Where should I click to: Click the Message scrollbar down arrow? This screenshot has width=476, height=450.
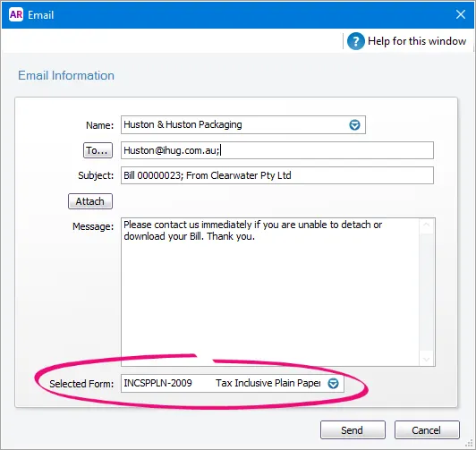(x=426, y=360)
